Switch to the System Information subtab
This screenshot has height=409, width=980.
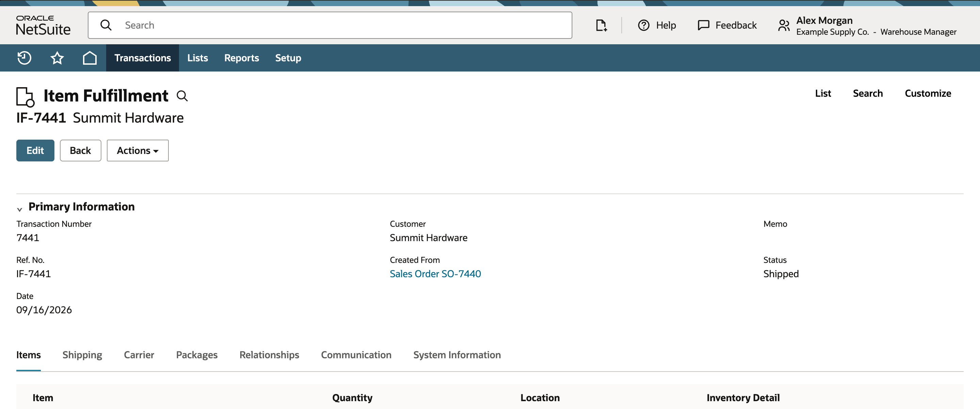[x=457, y=355]
